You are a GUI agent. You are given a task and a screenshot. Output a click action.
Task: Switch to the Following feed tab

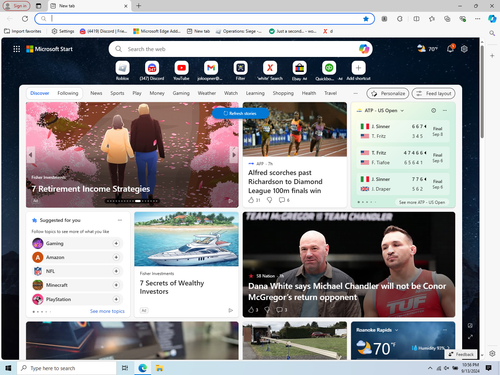[x=68, y=93]
